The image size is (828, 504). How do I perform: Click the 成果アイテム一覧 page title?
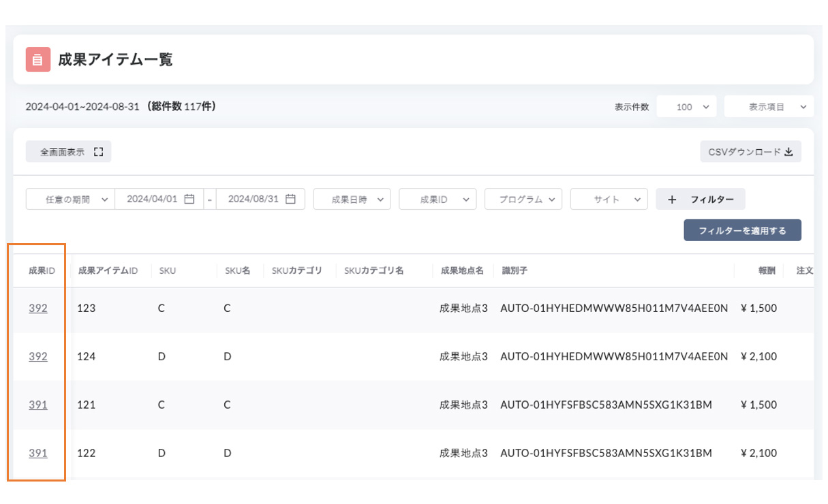pyautogui.click(x=115, y=59)
